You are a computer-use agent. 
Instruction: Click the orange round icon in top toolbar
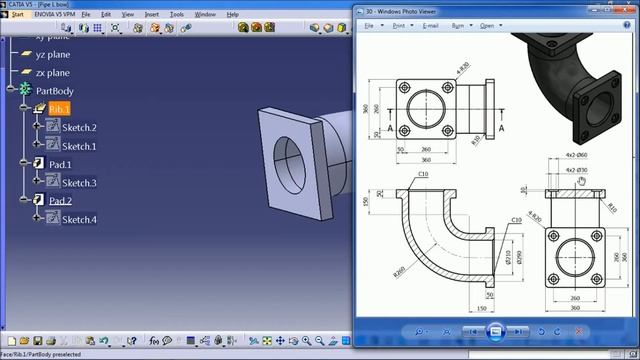[256, 27]
